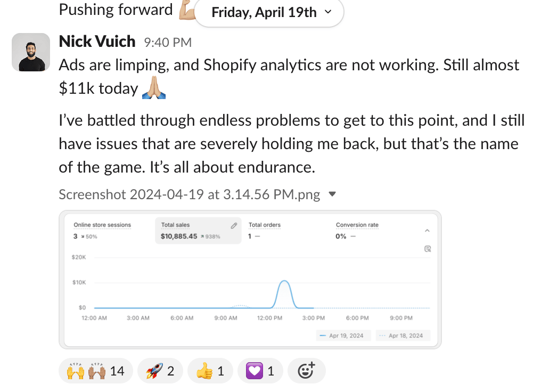
Task: Open the Friday, April 19th date dropdown
Action: (x=269, y=13)
